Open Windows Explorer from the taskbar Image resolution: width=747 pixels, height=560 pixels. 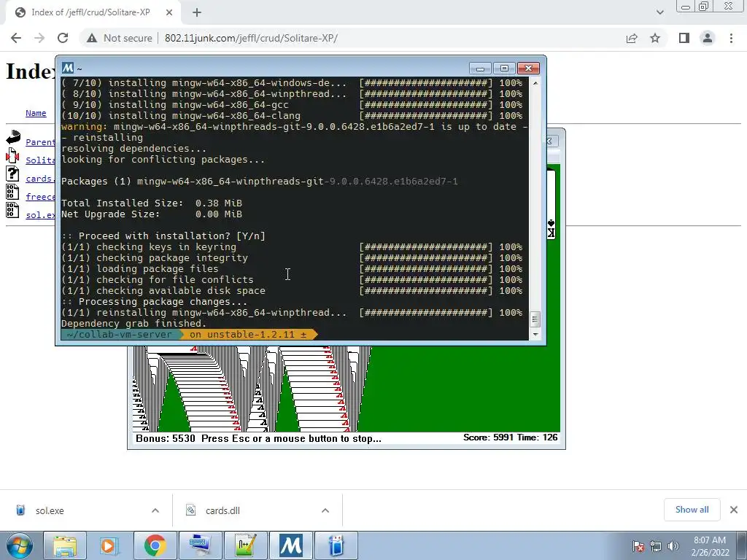(65, 545)
